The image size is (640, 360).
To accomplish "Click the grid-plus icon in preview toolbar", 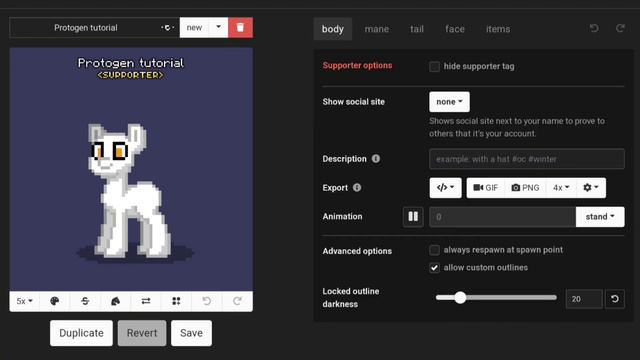I will point(176,301).
